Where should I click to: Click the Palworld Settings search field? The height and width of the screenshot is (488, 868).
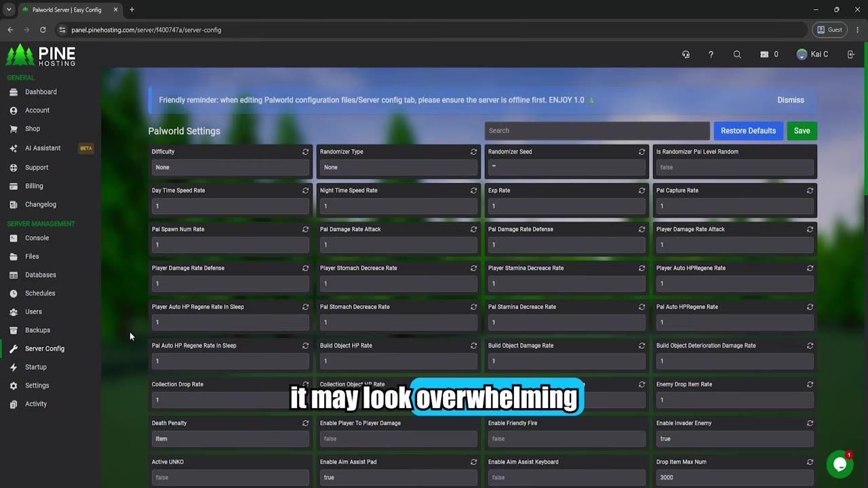(597, 131)
